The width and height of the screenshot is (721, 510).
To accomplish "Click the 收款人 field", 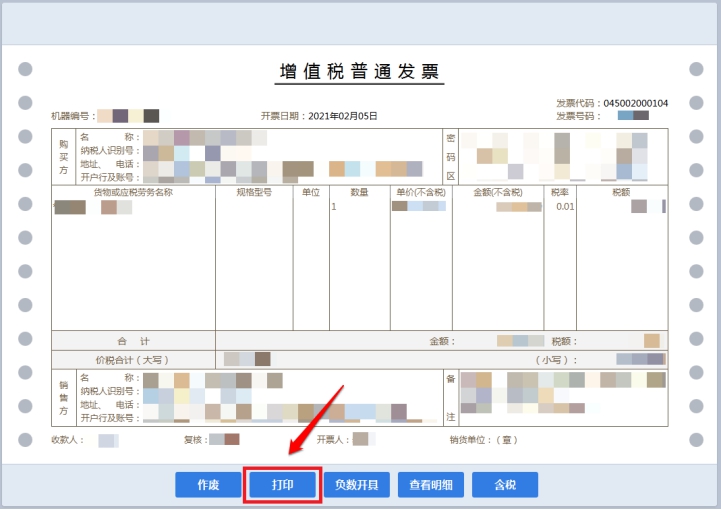I will click(x=107, y=440).
